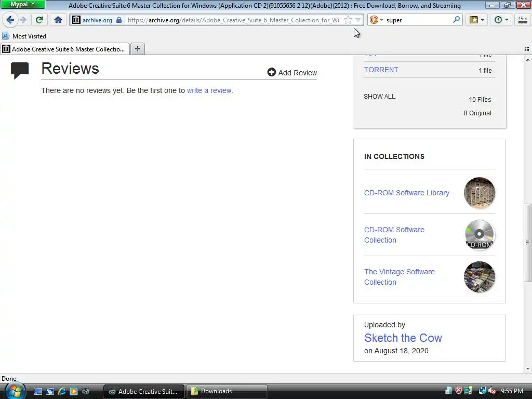The height and width of the screenshot is (399, 532).
Task: Click the CD-ROM Software Library thumbnail
Action: click(479, 193)
